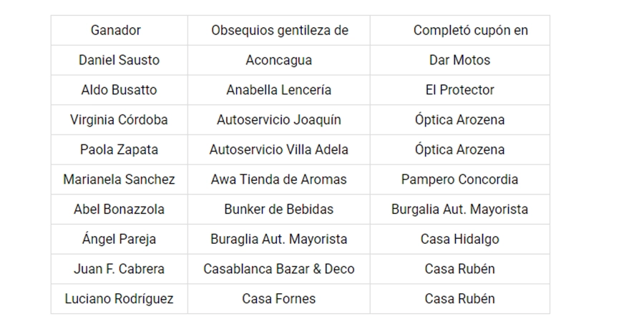
Task: Select the Daniel Sausto cell
Action: 119,61
